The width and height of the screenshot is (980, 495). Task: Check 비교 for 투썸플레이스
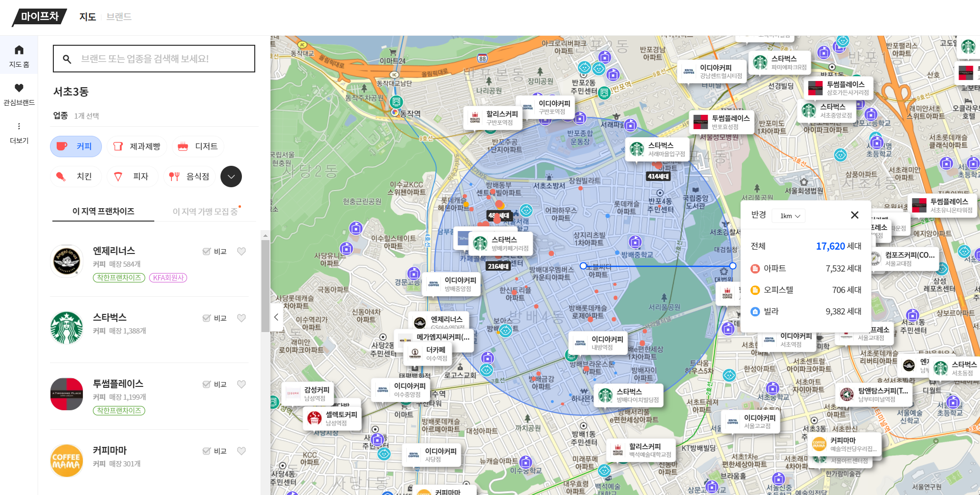tap(215, 384)
